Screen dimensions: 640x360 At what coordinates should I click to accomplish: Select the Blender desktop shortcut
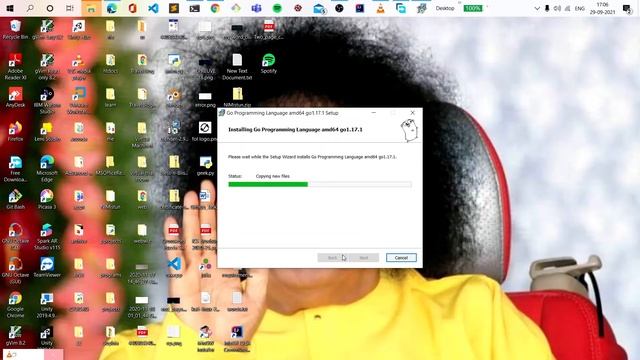coord(174,98)
